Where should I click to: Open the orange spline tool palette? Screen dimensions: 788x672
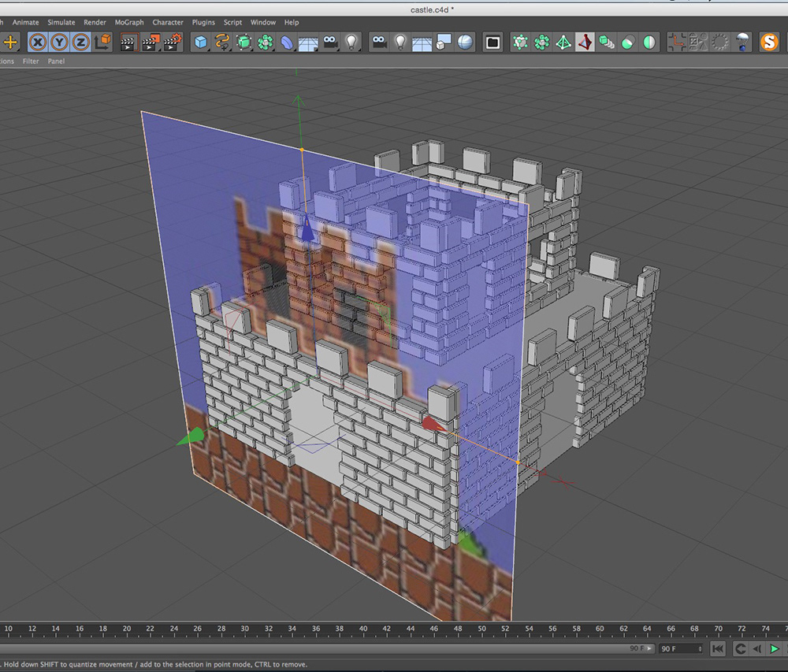coord(222,43)
